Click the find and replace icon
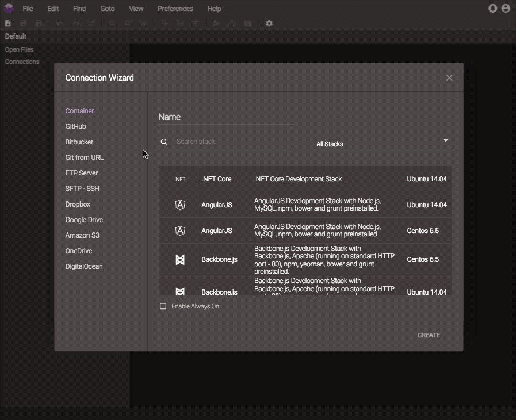 (128, 24)
